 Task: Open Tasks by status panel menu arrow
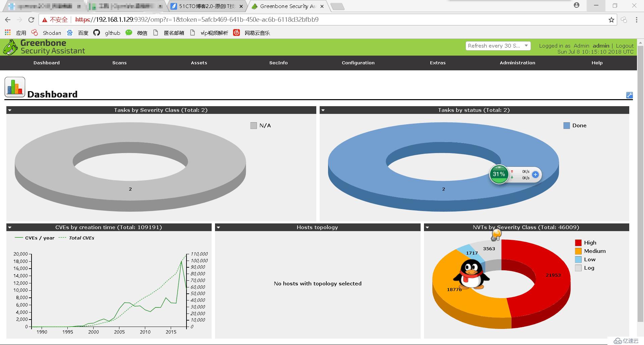[x=323, y=110]
